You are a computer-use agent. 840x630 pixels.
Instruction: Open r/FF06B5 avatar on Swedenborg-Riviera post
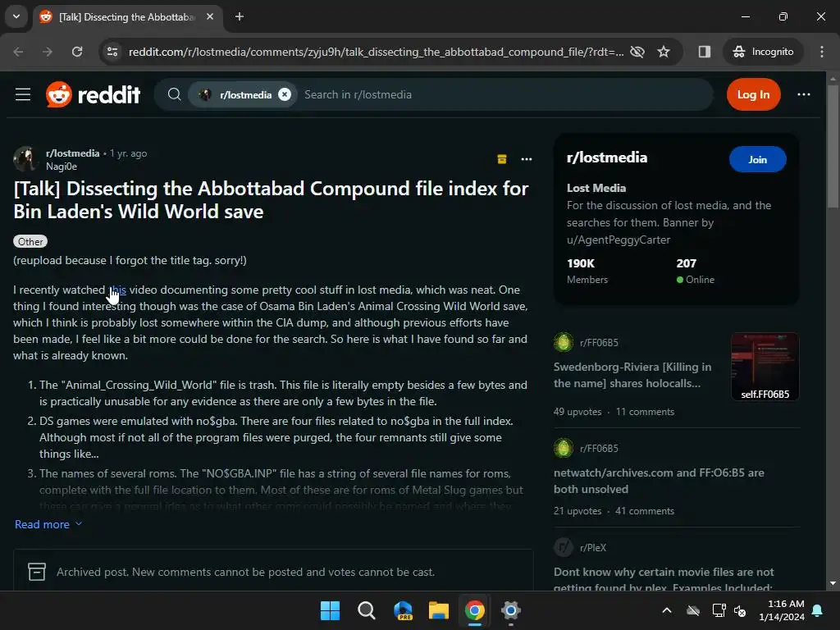pyautogui.click(x=563, y=342)
